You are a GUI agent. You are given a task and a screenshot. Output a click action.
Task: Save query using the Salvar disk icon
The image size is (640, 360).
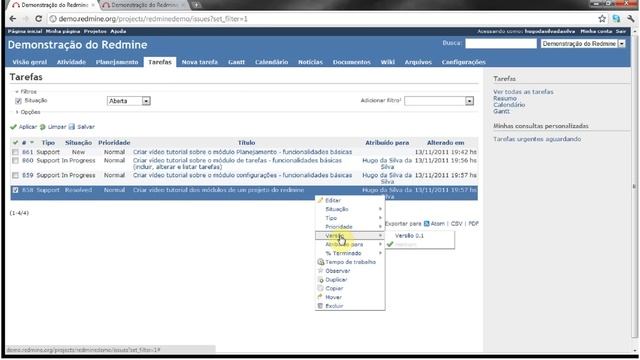[72, 127]
